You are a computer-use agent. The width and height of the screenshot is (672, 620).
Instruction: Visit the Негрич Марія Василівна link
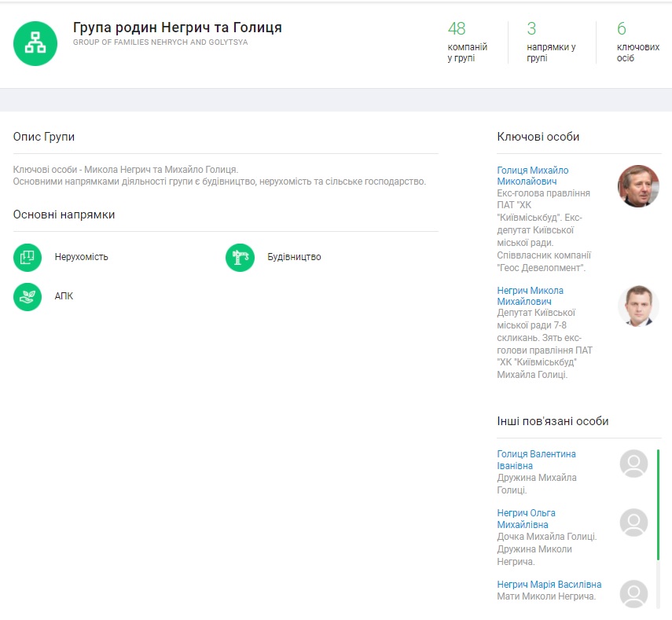click(x=549, y=585)
